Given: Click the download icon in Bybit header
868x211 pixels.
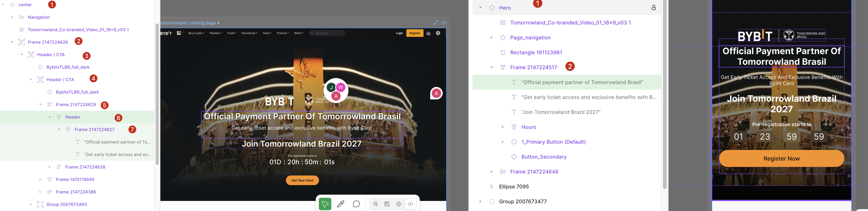Looking at the screenshot, I should (x=428, y=33).
